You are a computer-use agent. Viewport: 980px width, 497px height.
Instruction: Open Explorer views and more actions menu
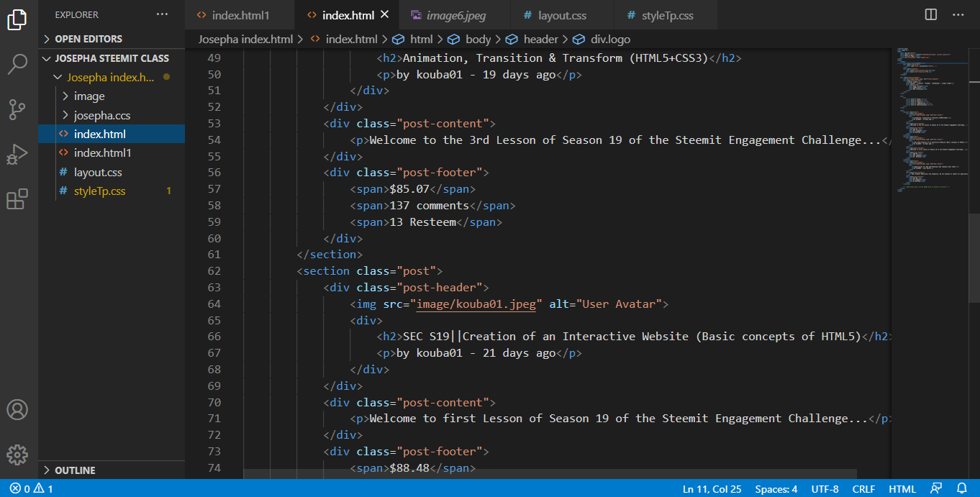click(x=163, y=14)
